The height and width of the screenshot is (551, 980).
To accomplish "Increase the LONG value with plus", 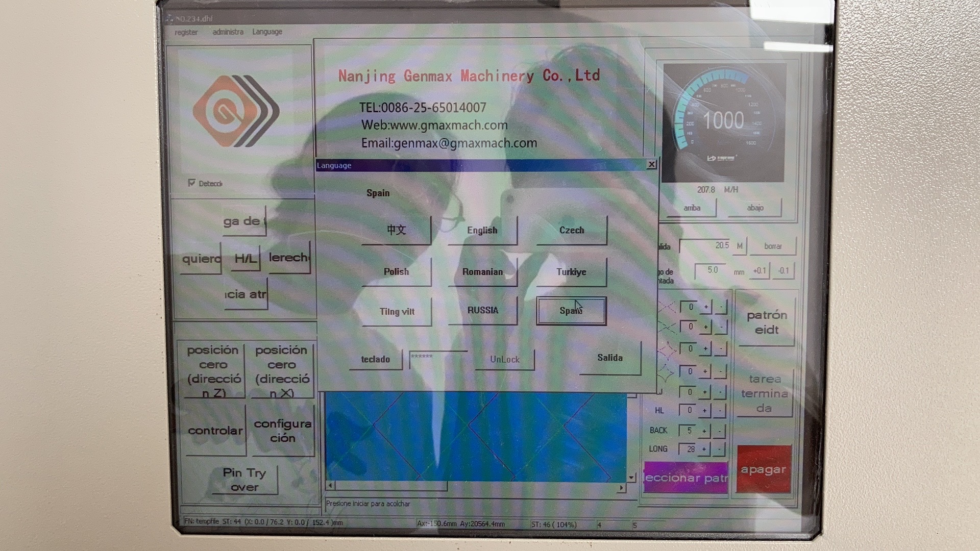I will coord(704,449).
